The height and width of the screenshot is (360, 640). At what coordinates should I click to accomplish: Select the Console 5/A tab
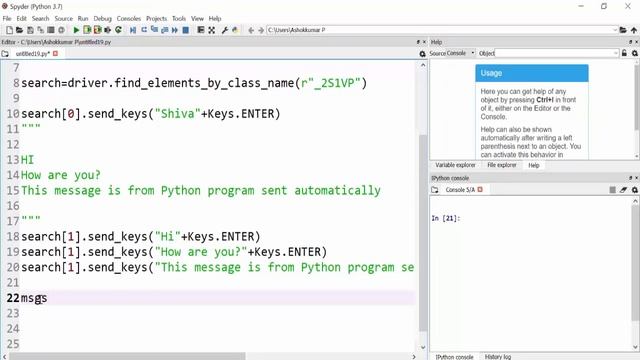point(460,190)
